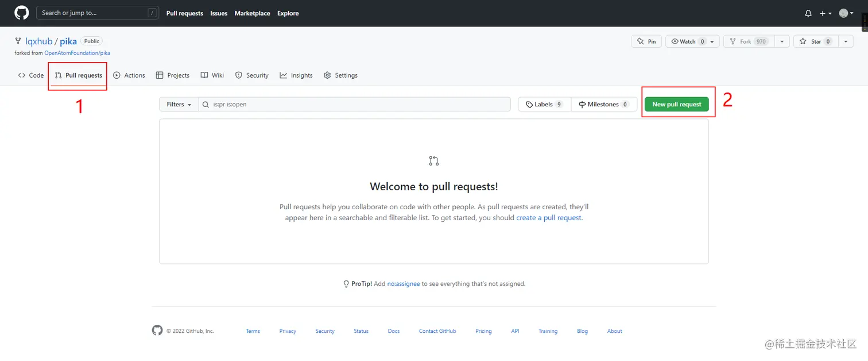Click the plus icon to create new repository
Screen dimensions: 868x361
822,13
